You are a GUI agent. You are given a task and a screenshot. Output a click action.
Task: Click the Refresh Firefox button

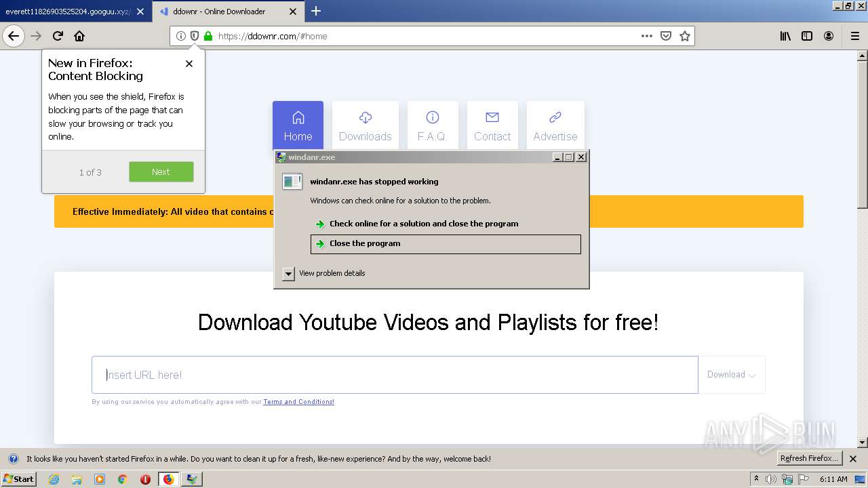[809, 459]
